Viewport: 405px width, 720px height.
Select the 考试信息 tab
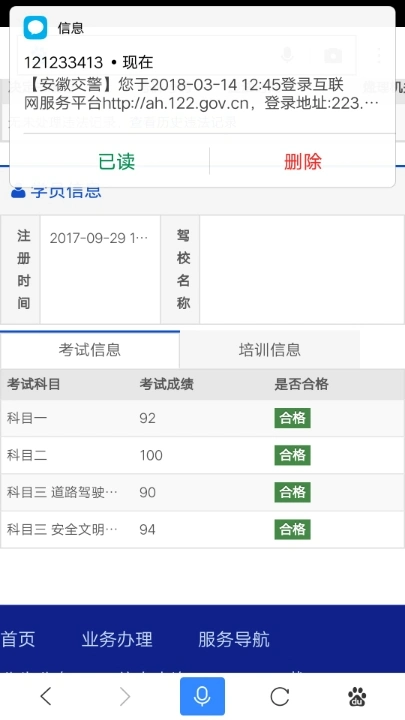coord(90,349)
